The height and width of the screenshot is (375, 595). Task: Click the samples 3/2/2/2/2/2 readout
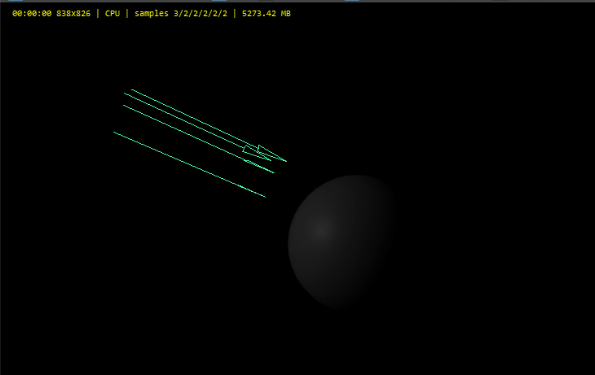click(x=181, y=13)
